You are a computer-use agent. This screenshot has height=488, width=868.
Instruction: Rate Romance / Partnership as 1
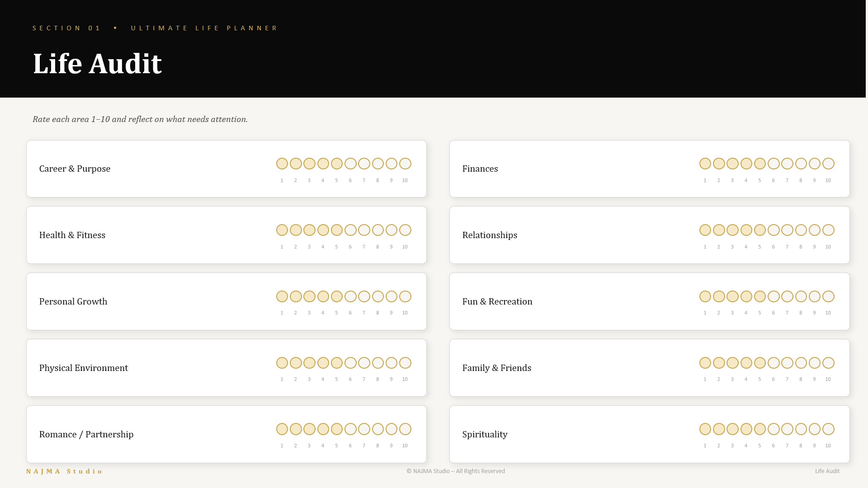pos(282,429)
